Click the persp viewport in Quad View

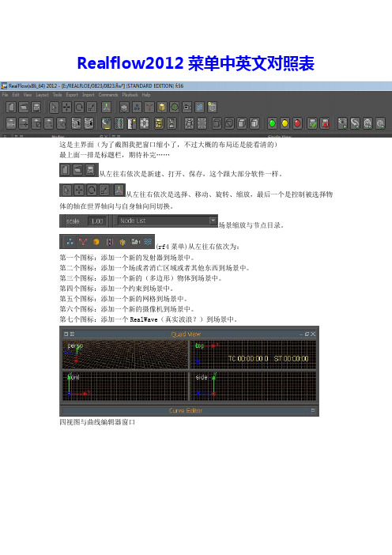[125, 355]
